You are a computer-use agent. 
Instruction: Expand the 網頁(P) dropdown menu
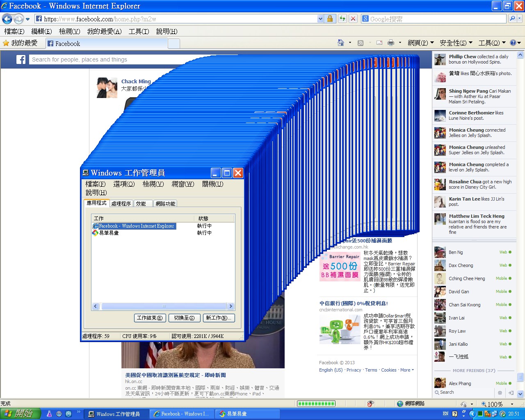[x=420, y=43]
